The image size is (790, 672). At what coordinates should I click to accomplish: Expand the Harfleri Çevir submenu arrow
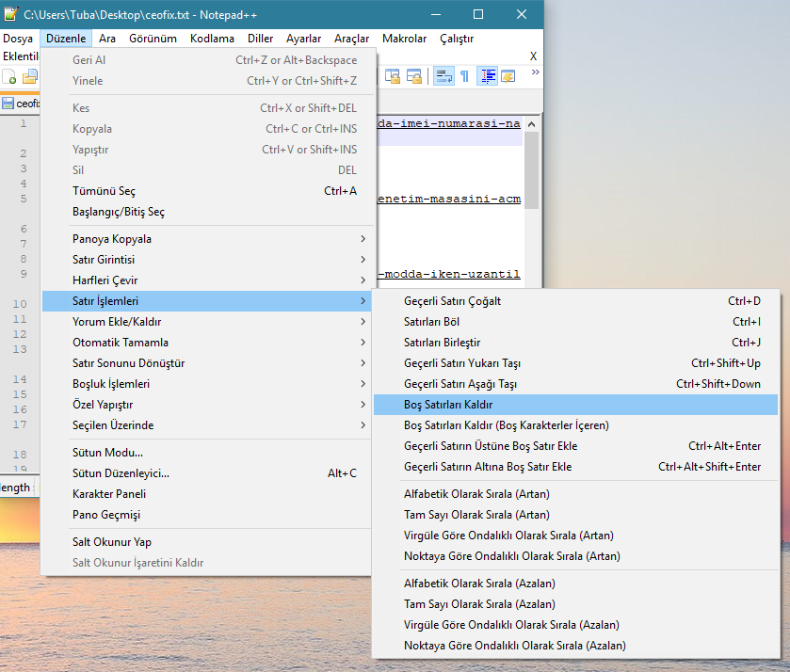(363, 280)
